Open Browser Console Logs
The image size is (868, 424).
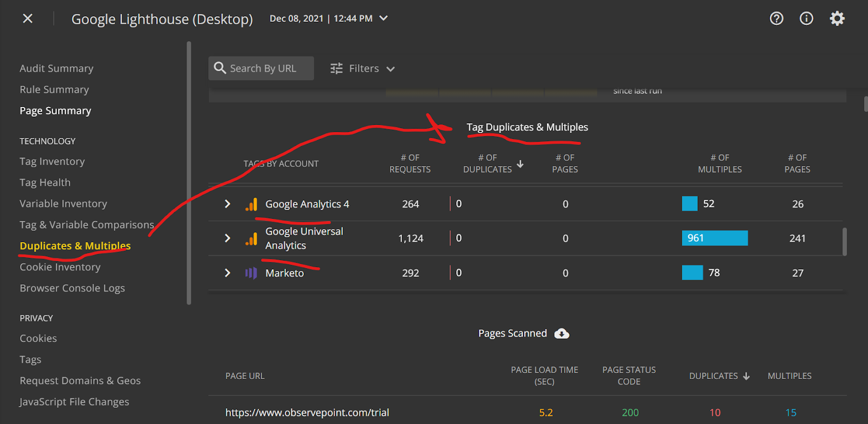click(x=72, y=288)
